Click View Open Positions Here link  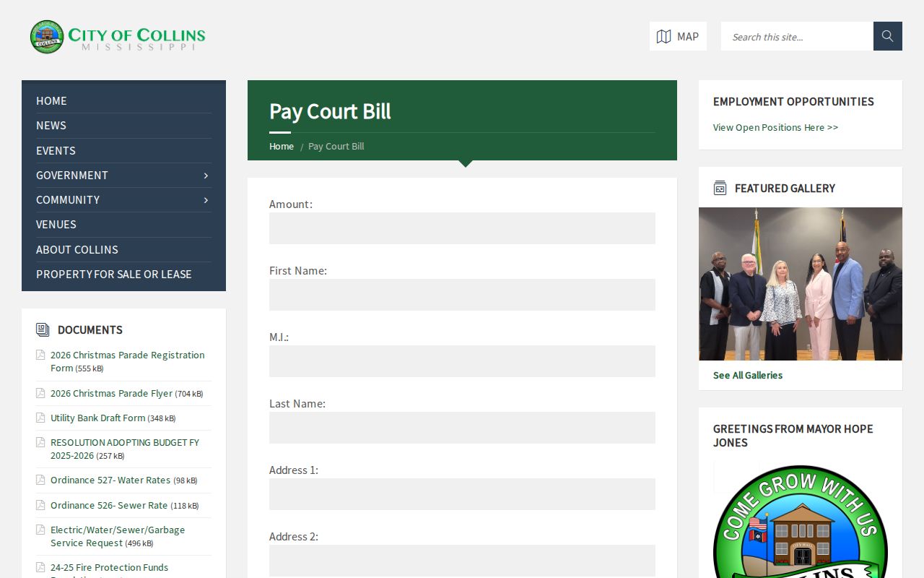point(775,127)
